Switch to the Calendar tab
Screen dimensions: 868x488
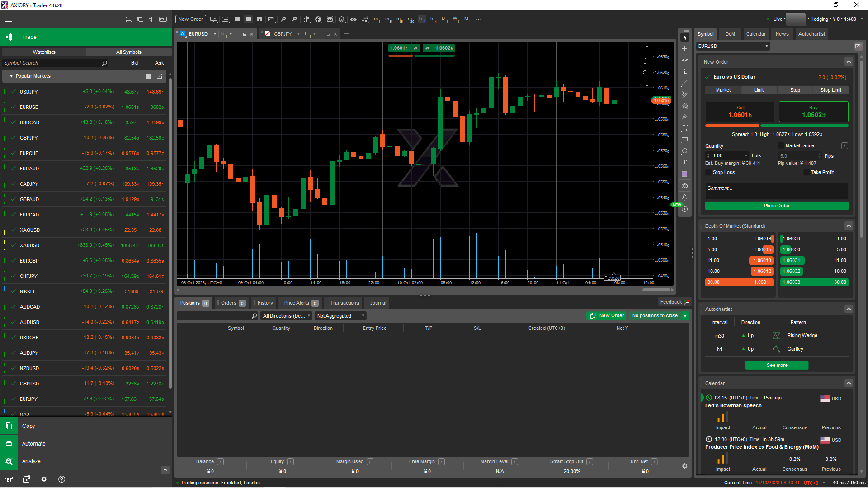pos(755,34)
